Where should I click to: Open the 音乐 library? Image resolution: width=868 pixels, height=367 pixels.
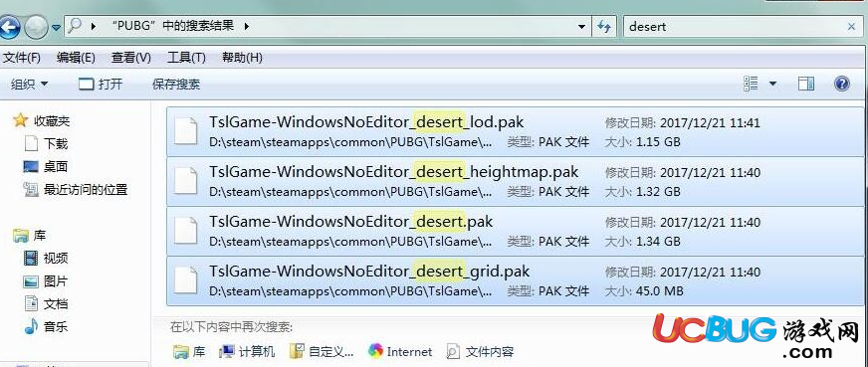56,326
